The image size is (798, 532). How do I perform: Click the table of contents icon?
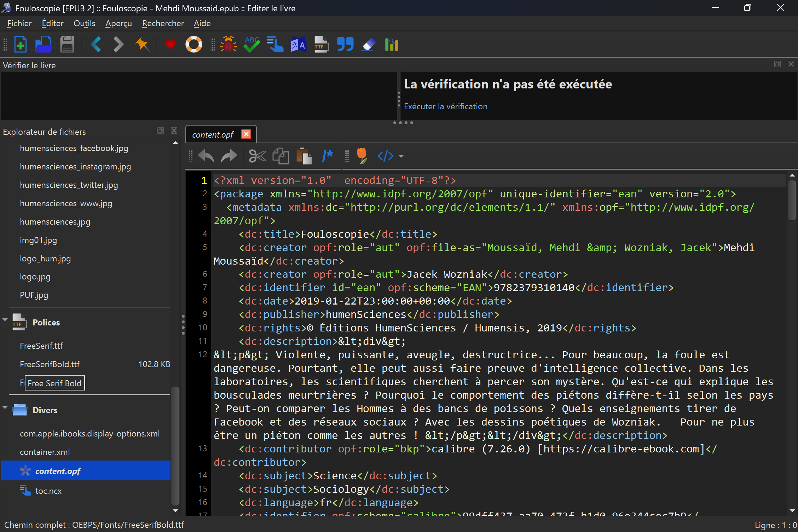(x=275, y=45)
